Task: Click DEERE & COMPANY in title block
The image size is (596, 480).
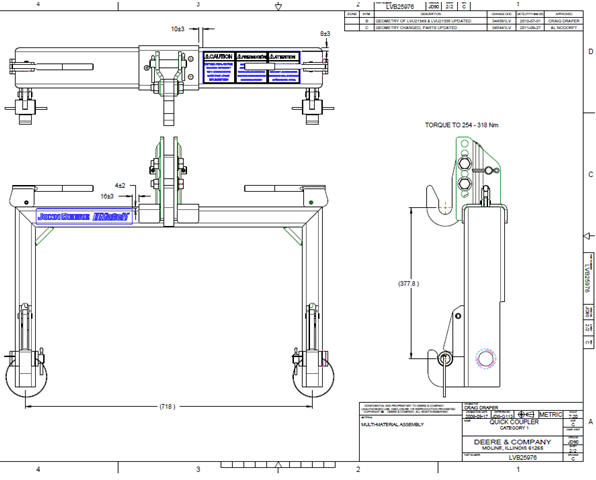Action: (x=512, y=442)
